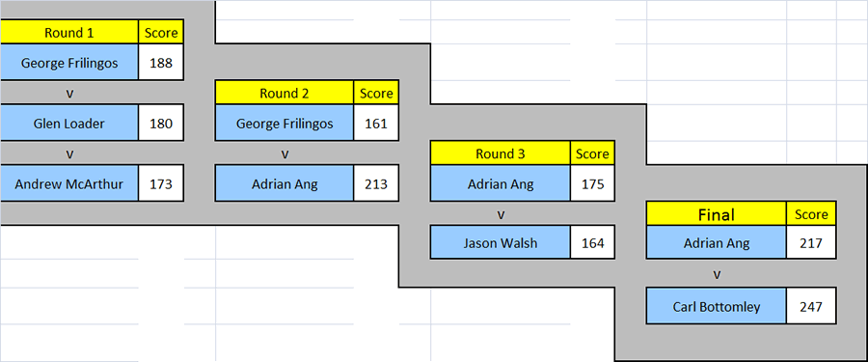Screen dimensions: 868x362
Task: Click the Glen Loader name cell
Action: coord(69,123)
